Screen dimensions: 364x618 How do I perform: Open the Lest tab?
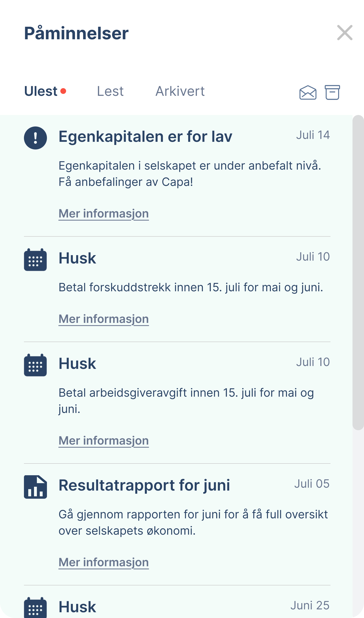coord(110,91)
